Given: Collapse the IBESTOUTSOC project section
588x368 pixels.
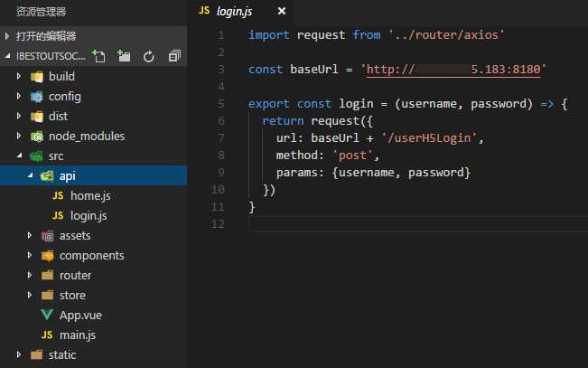Looking at the screenshot, I should coord(7,56).
